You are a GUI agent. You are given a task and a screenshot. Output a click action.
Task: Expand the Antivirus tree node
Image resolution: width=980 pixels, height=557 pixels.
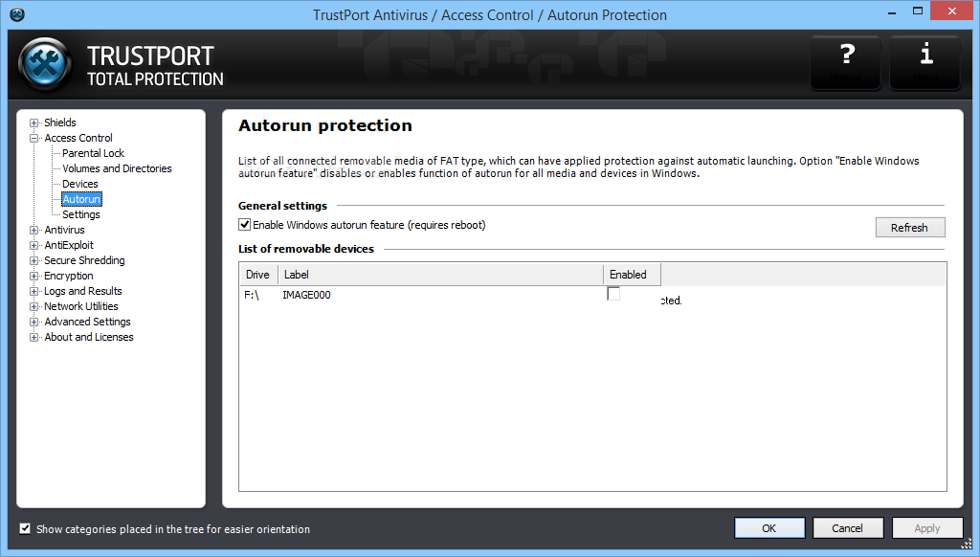point(34,230)
